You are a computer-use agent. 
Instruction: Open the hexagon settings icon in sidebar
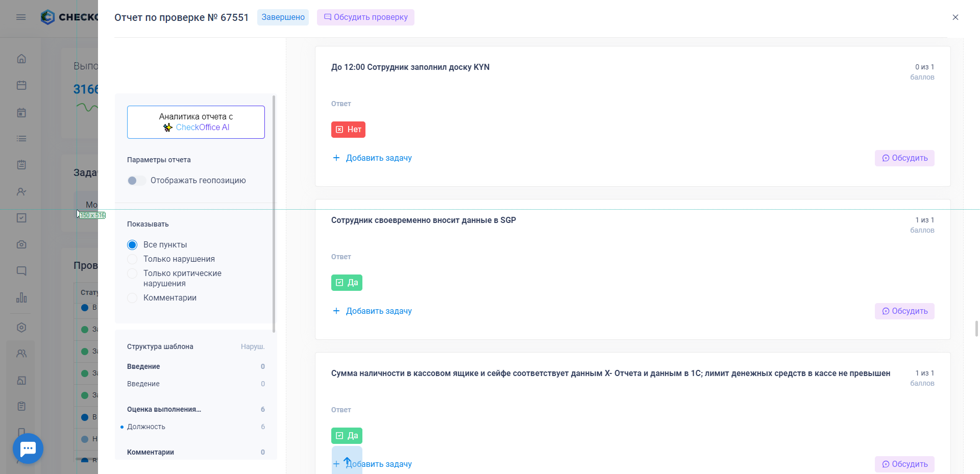click(21, 328)
